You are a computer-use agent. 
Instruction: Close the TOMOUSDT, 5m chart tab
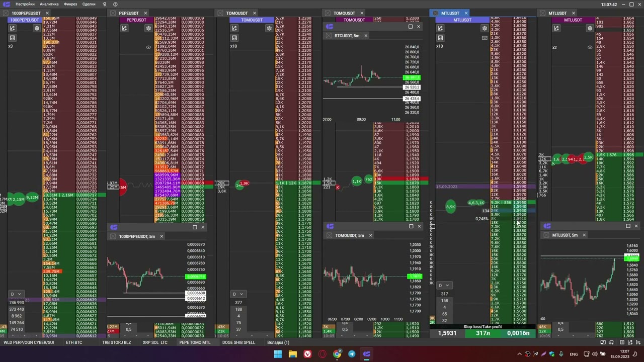point(370,235)
